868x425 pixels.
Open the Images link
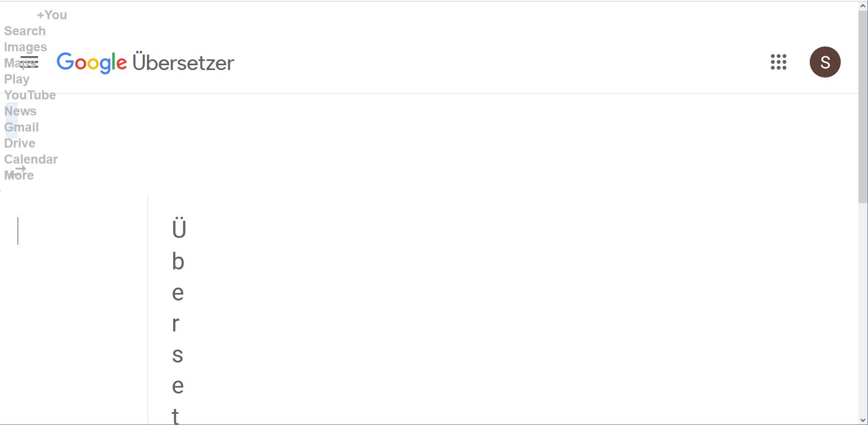[25, 47]
